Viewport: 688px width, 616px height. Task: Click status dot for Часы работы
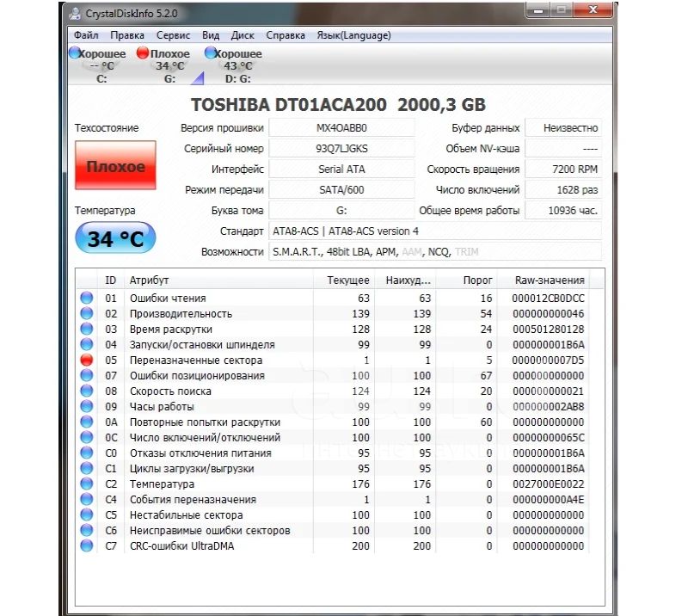pyautogui.click(x=87, y=406)
